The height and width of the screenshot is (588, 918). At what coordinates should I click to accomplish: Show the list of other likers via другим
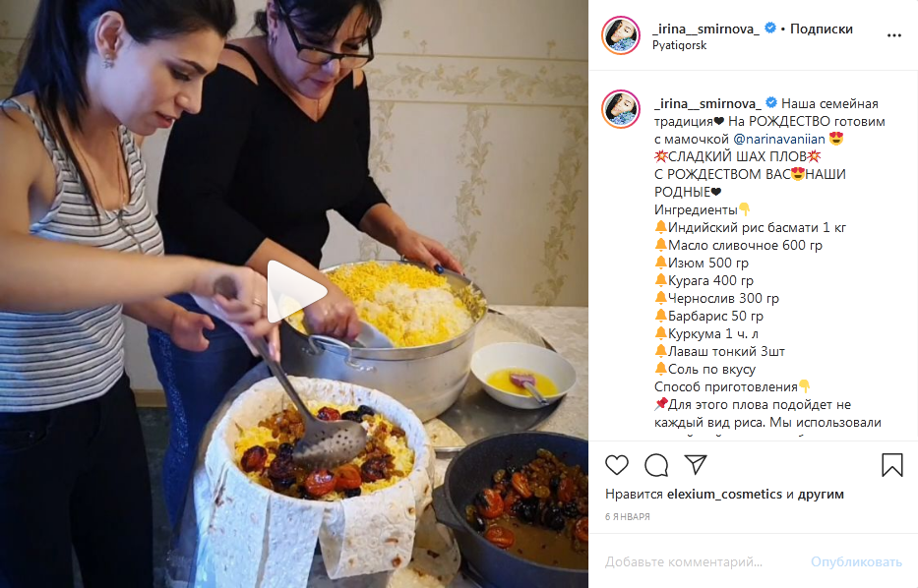[x=821, y=495]
